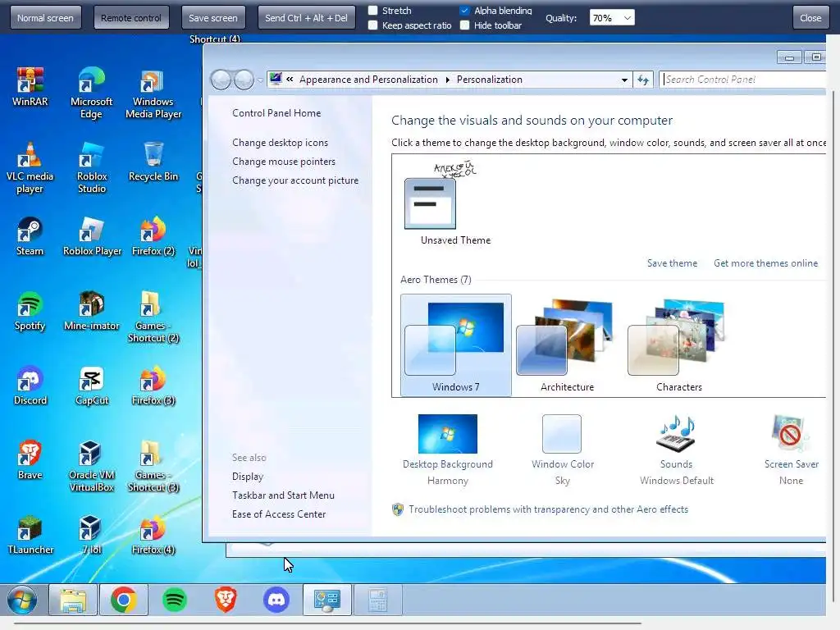The width and height of the screenshot is (840, 630).
Task: Launch Steam from the desktop
Action: tap(30, 235)
